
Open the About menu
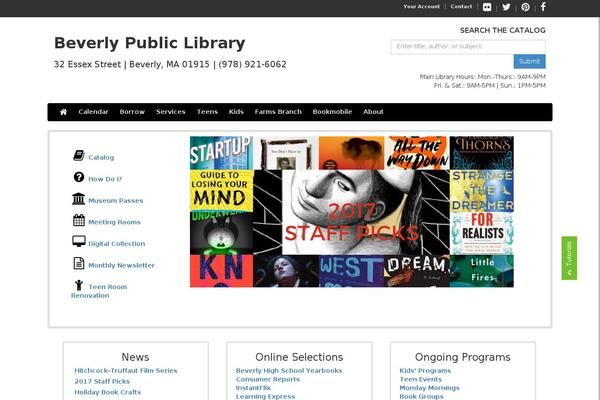pyautogui.click(x=373, y=112)
